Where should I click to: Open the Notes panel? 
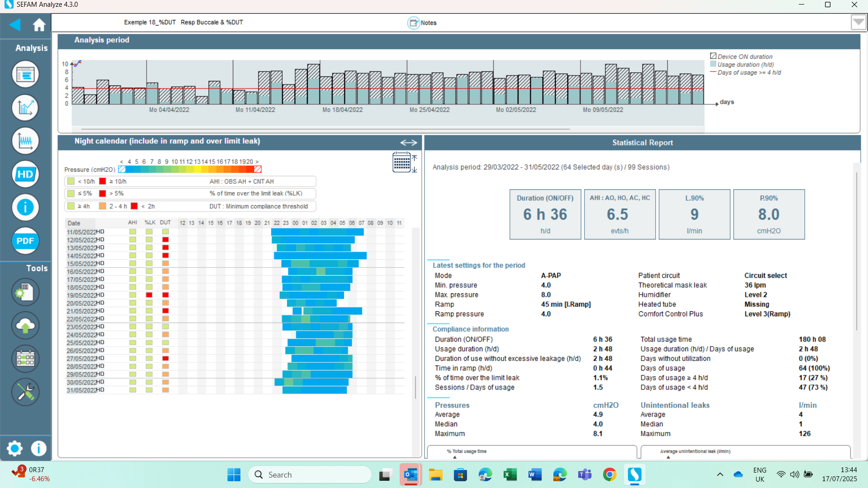(422, 23)
